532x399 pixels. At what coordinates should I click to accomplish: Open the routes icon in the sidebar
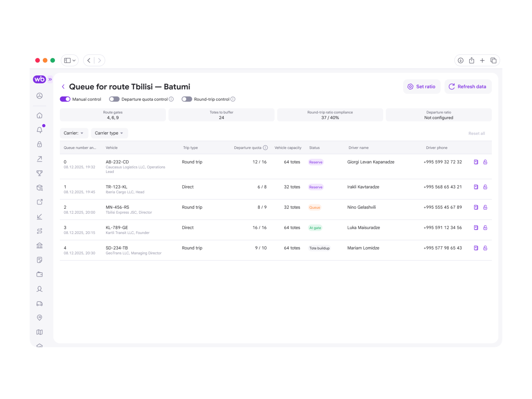[x=39, y=231]
